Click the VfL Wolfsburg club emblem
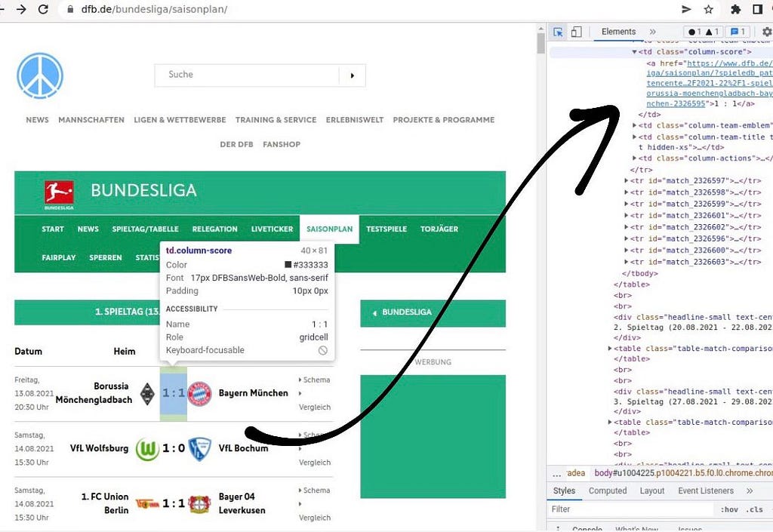The height and width of the screenshot is (532, 773). [147, 449]
